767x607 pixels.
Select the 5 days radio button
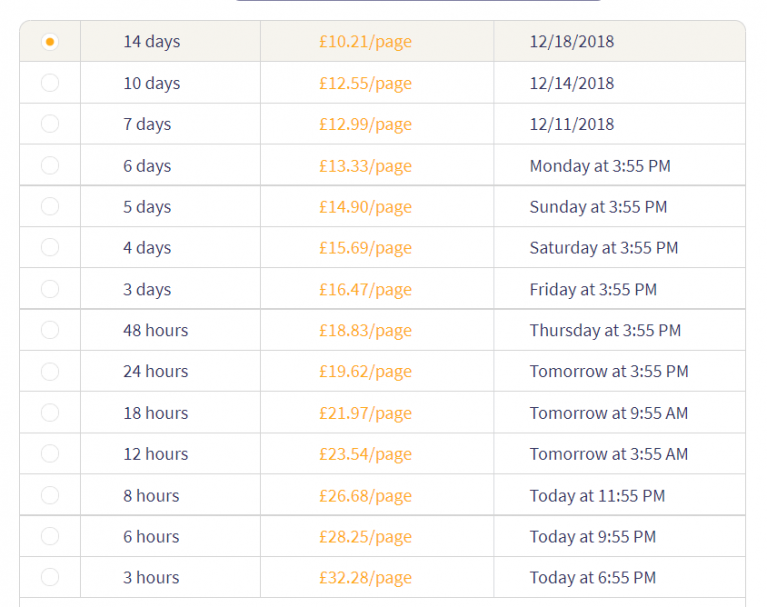click(50, 207)
